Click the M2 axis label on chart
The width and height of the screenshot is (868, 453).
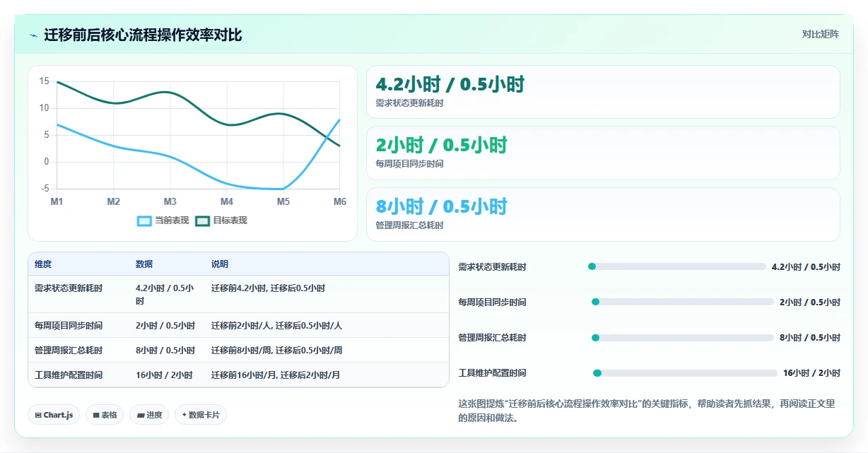pyautogui.click(x=113, y=201)
